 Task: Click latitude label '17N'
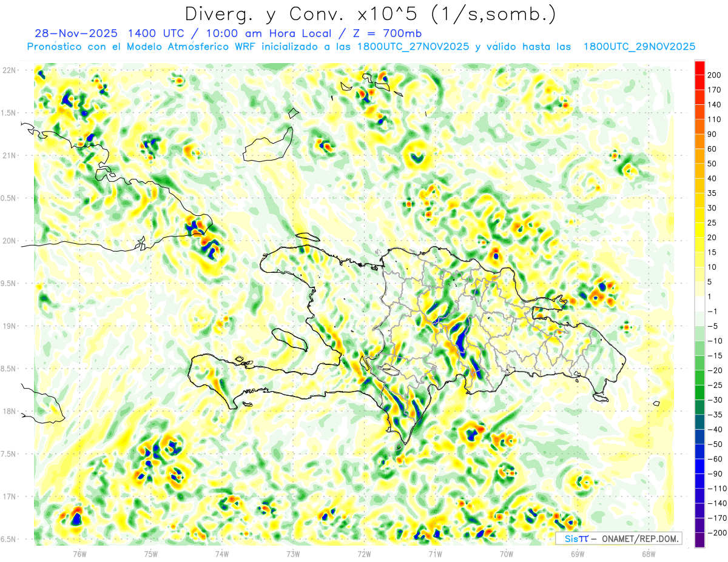tap(8, 497)
